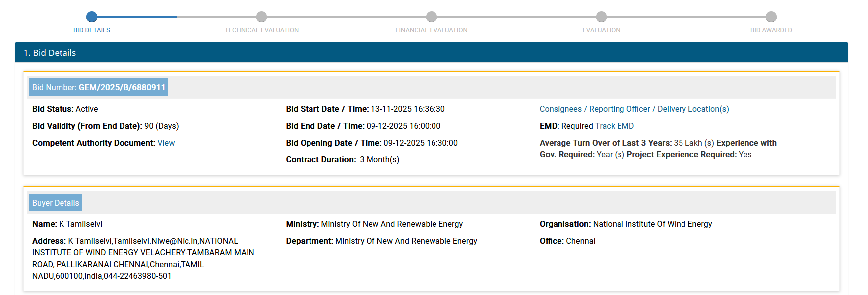This screenshot has width=868, height=295.
Task: Go to the FINANCIAL EVALUATION step label
Action: point(431,30)
